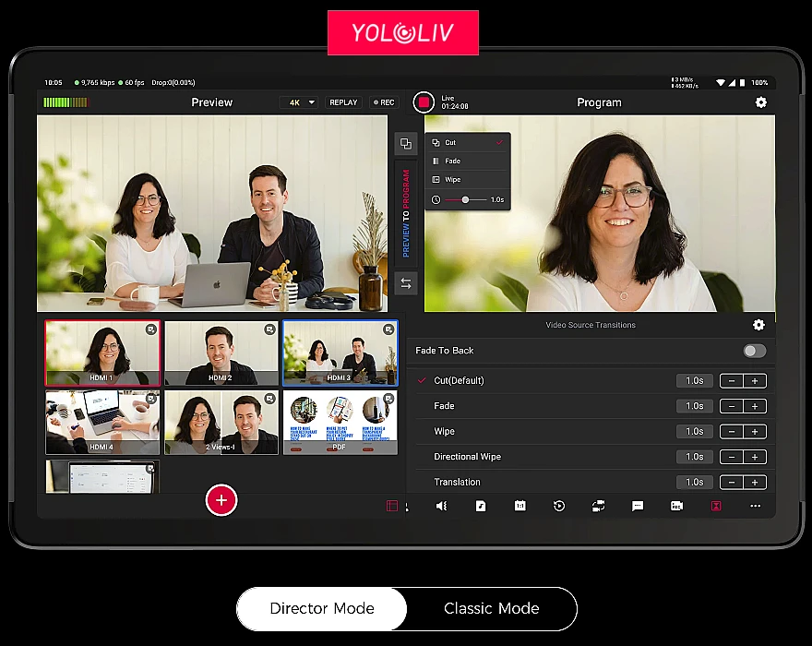Toggle the REC recording button
Screen dimensions: 812x646
(384, 102)
